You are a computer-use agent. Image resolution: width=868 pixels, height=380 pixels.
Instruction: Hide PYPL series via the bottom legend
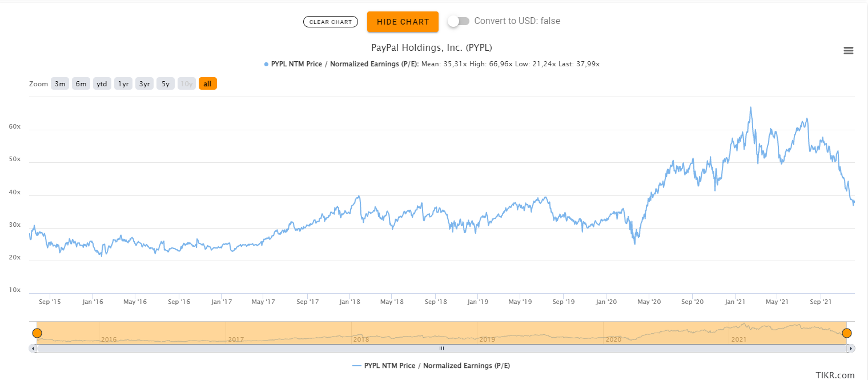point(431,366)
